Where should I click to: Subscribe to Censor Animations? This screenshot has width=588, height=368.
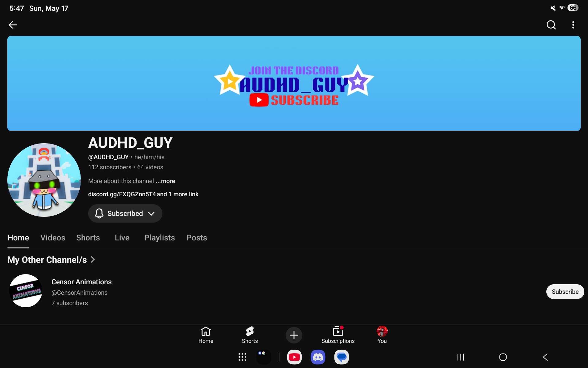coord(565,292)
